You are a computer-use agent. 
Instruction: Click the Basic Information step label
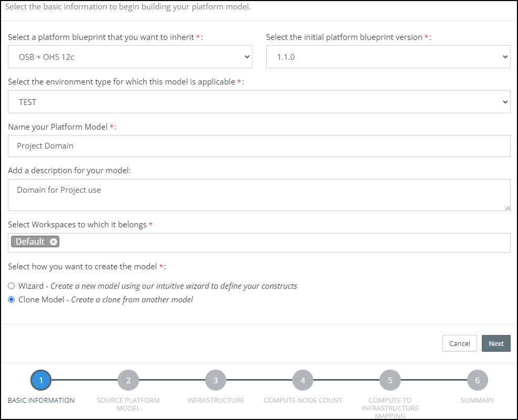coord(41,400)
